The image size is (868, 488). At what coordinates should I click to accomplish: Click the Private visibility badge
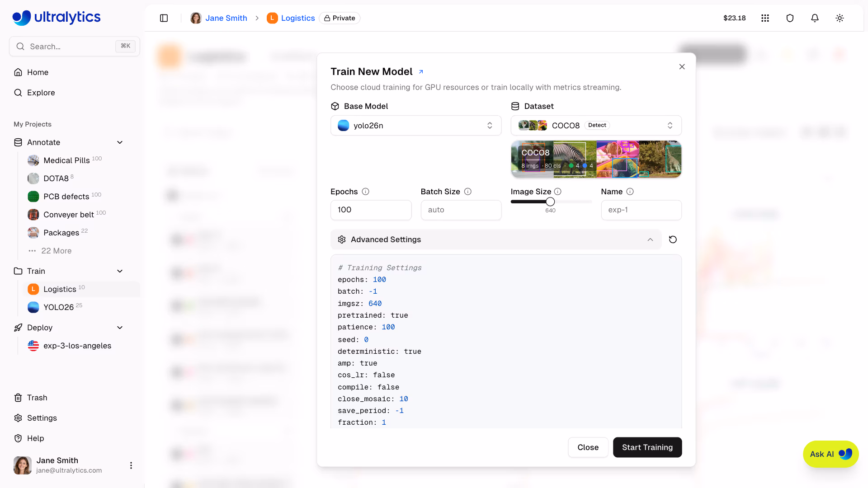click(340, 18)
